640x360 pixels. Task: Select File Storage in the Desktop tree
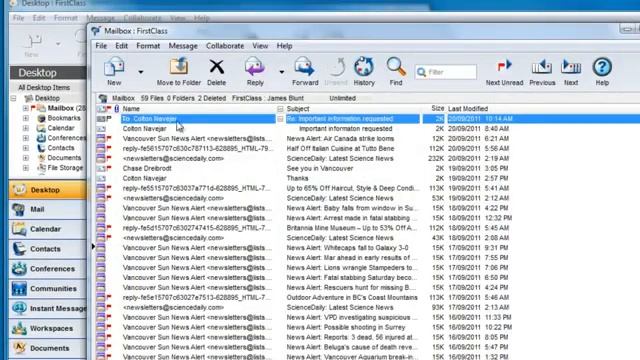coord(65,168)
